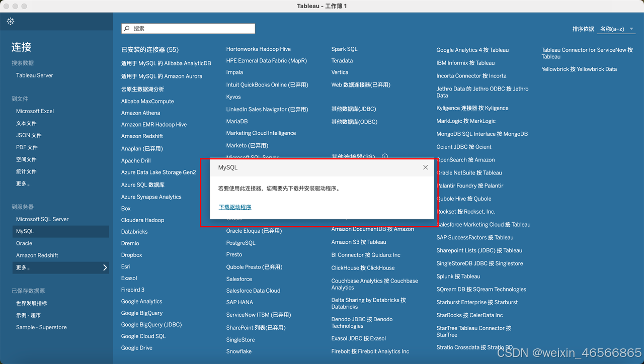Click the Tableau logo icon in sidebar
Image resolution: width=644 pixels, height=364 pixels.
coord(11,21)
